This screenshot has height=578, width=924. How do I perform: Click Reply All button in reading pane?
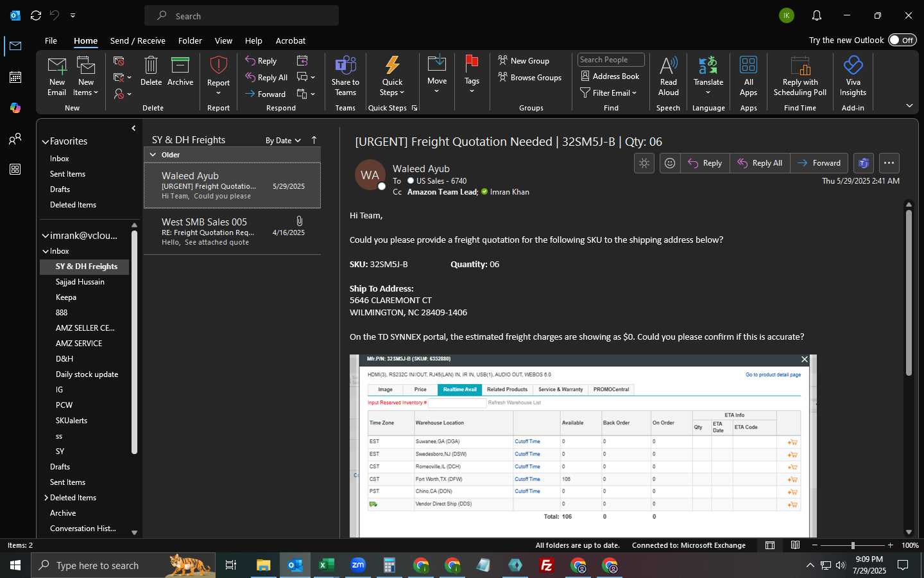(760, 163)
